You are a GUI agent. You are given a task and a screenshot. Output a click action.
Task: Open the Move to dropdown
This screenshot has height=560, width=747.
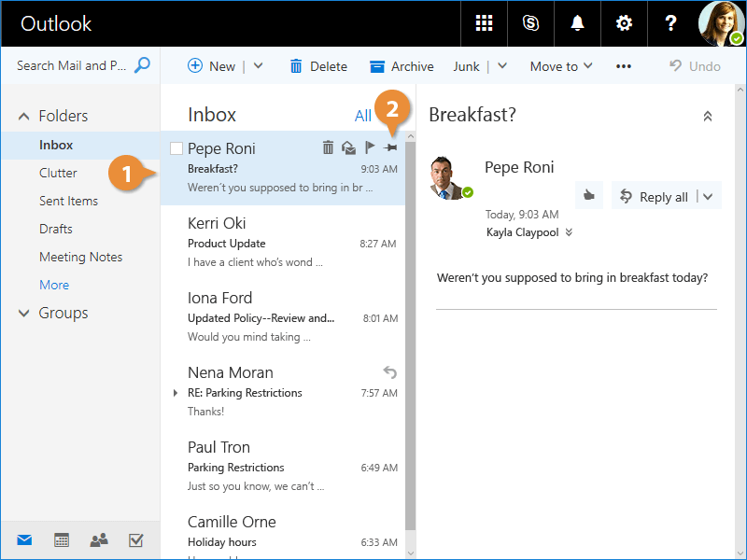[x=560, y=66]
